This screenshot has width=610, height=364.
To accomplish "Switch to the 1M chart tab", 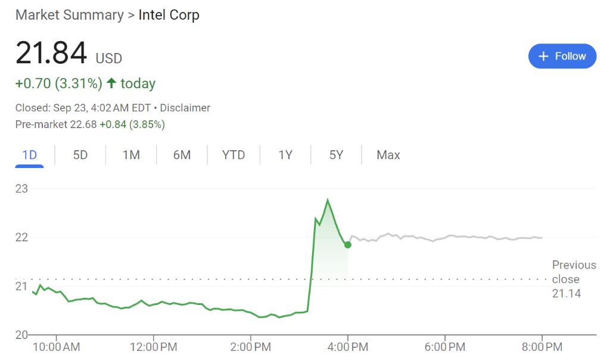I will click(x=131, y=155).
